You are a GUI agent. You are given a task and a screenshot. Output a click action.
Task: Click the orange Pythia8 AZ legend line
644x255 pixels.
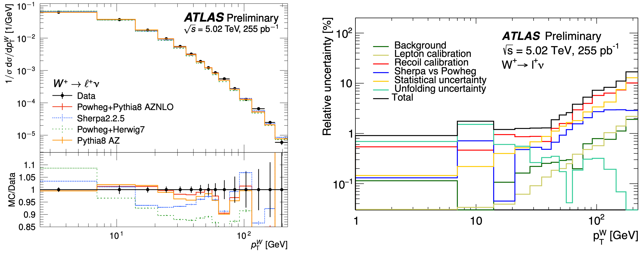[x=62, y=140]
